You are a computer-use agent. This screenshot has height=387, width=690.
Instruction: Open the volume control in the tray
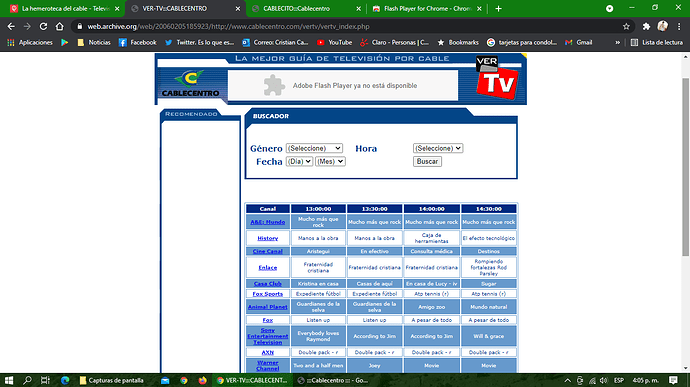click(x=604, y=380)
